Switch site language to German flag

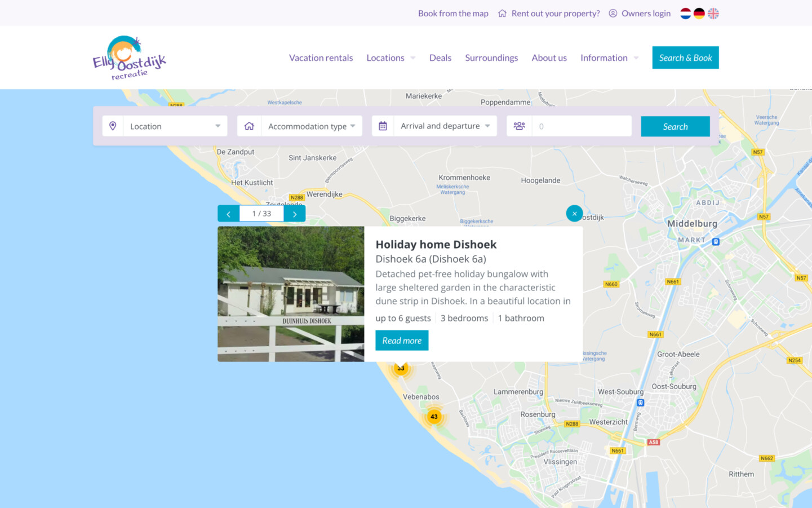click(699, 14)
